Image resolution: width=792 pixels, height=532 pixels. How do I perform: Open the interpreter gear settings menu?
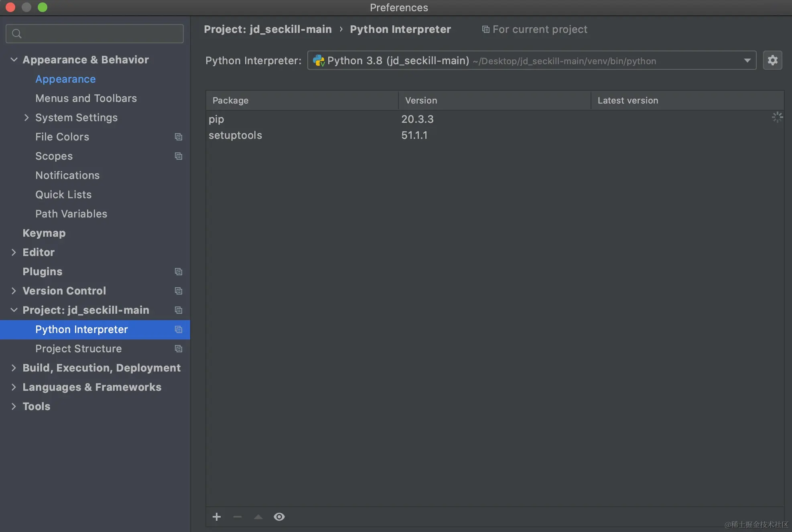[x=772, y=61]
